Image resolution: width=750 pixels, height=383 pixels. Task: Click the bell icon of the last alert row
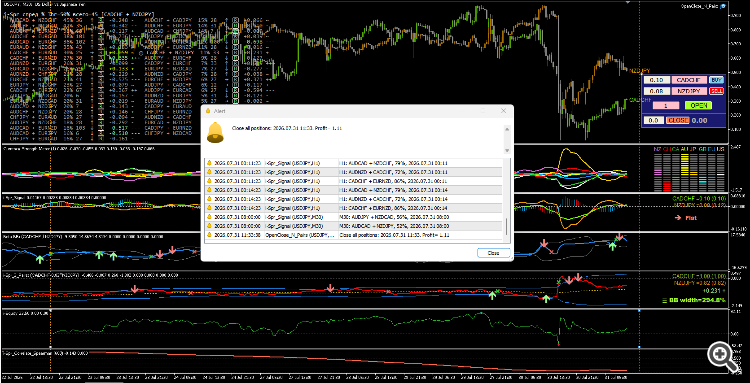pos(209,235)
